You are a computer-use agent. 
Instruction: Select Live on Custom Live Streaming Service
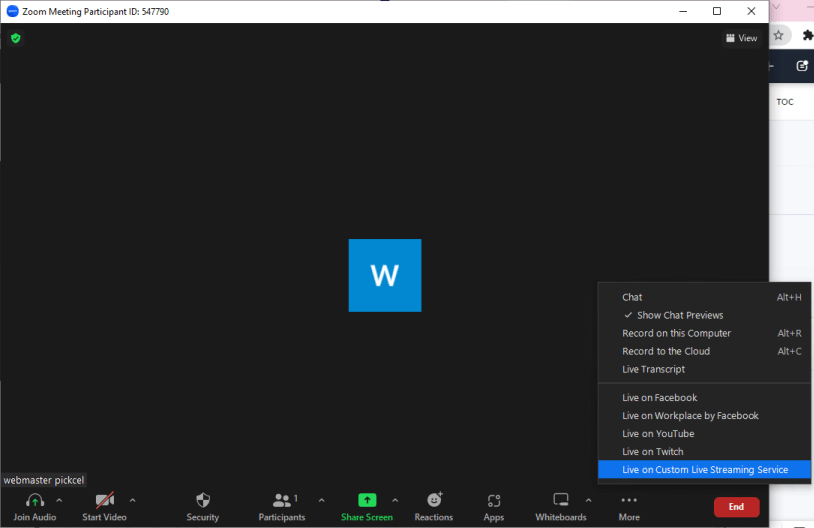click(x=704, y=470)
